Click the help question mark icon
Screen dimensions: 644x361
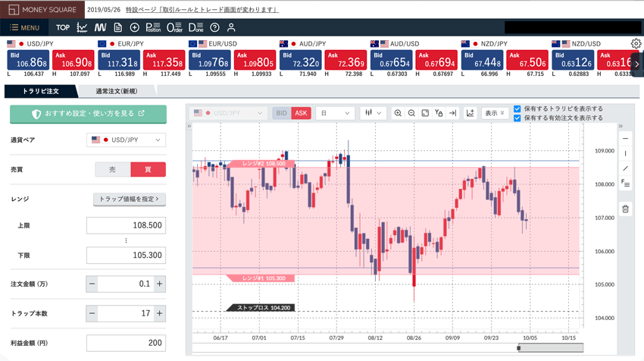tap(214, 27)
